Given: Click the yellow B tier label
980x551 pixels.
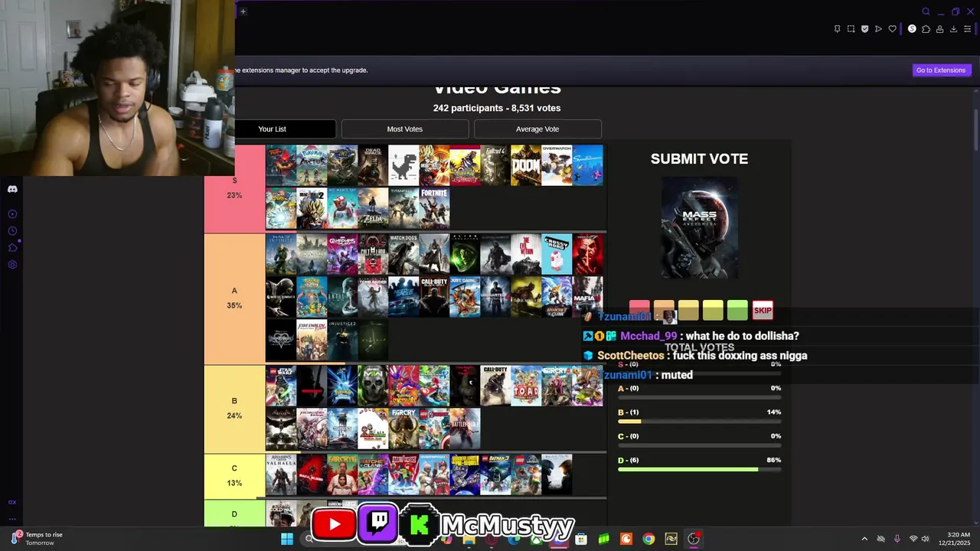Looking at the screenshot, I should pyautogui.click(x=235, y=409).
